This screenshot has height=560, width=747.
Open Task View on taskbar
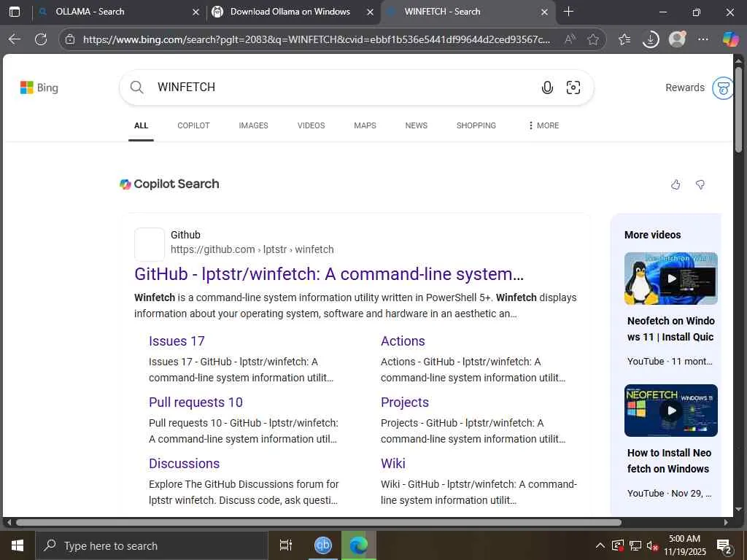(285, 545)
